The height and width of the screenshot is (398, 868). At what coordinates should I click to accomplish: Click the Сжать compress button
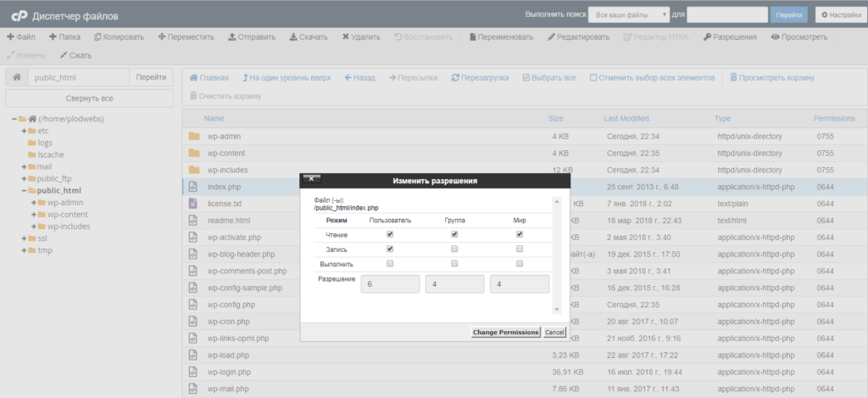[75, 55]
